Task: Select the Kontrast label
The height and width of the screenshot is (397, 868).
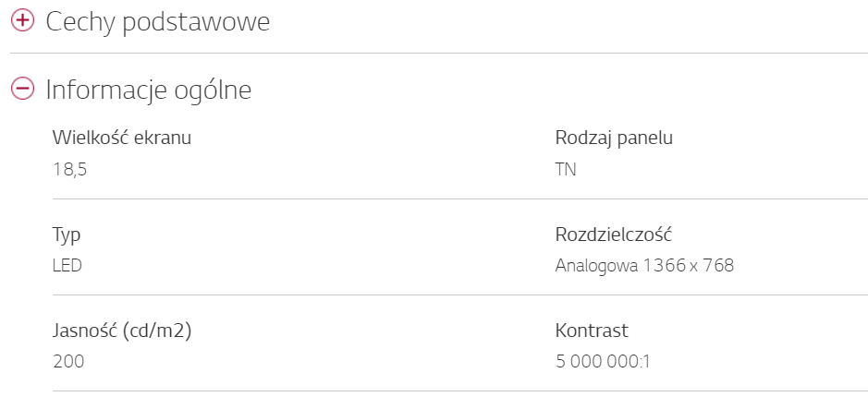Action: pyautogui.click(x=592, y=331)
